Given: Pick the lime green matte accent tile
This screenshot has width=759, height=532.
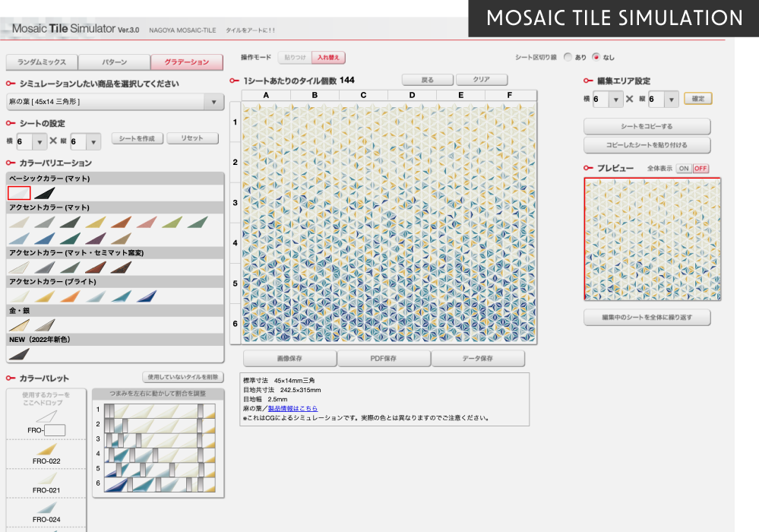Looking at the screenshot, I should click(x=172, y=222).
